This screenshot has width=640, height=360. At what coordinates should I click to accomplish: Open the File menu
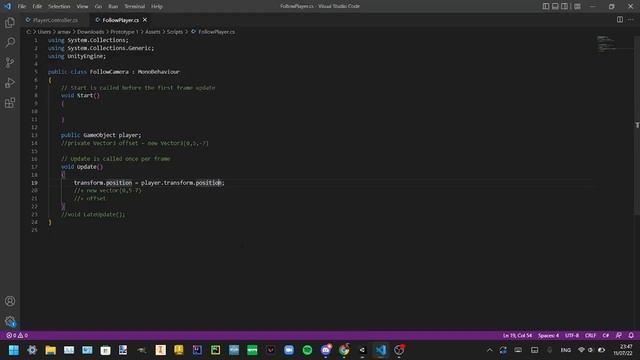click(x=22, y=6)
